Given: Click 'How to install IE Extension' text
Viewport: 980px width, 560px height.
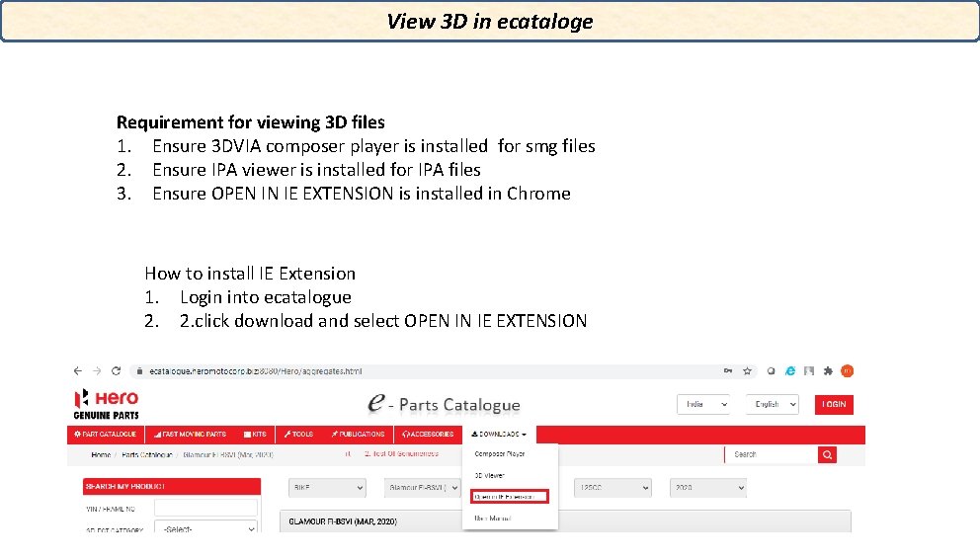Looking at the screenshot, I should click(x=250, y=274).
